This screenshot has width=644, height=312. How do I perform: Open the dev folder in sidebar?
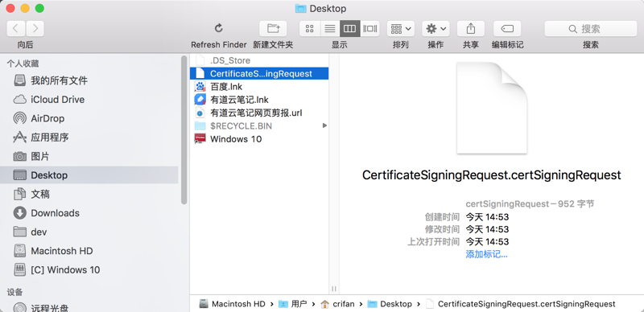[89, 232]
